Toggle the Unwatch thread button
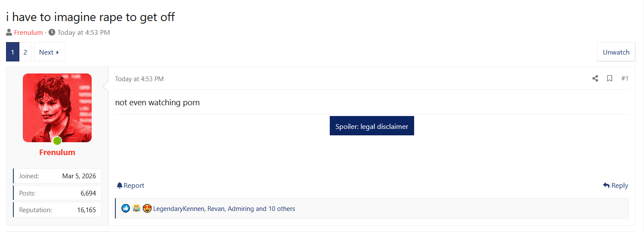 coord(616,52)
